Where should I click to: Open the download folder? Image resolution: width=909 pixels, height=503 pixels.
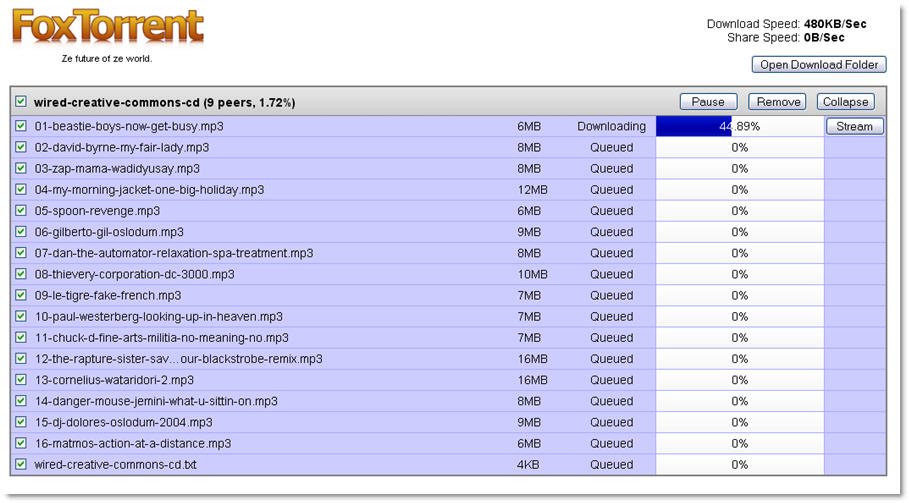(818, 65)
